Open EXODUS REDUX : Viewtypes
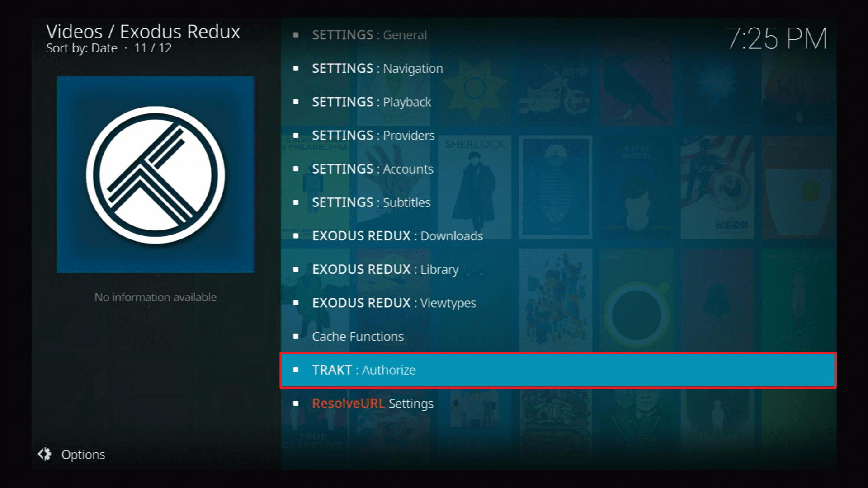 click(394, 303)
